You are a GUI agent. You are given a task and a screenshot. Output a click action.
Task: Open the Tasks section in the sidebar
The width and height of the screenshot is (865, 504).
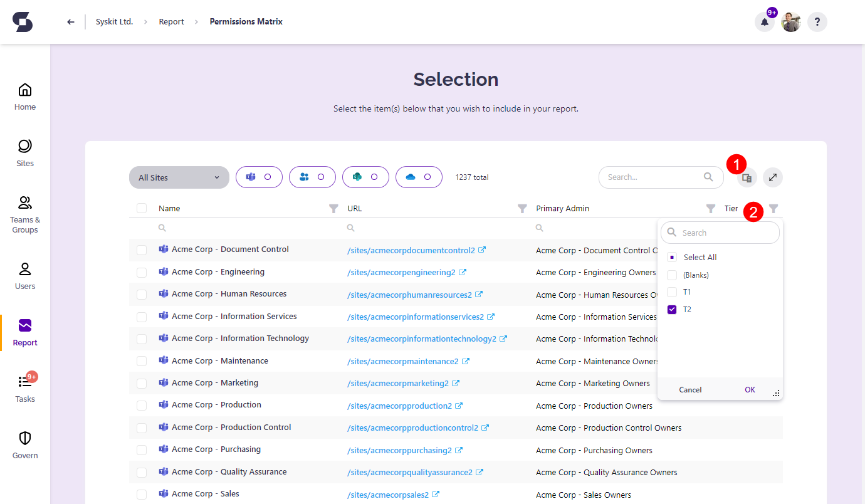[x=24, y=387]
